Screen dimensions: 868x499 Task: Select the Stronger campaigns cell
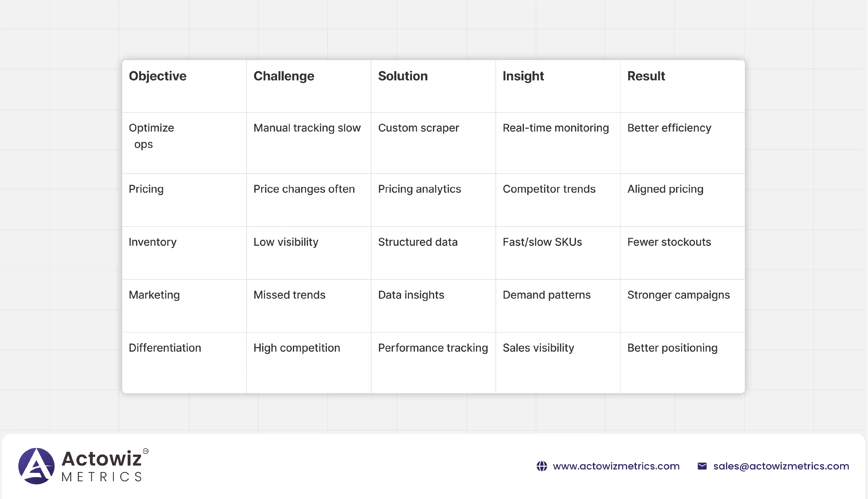click(678, 295)
